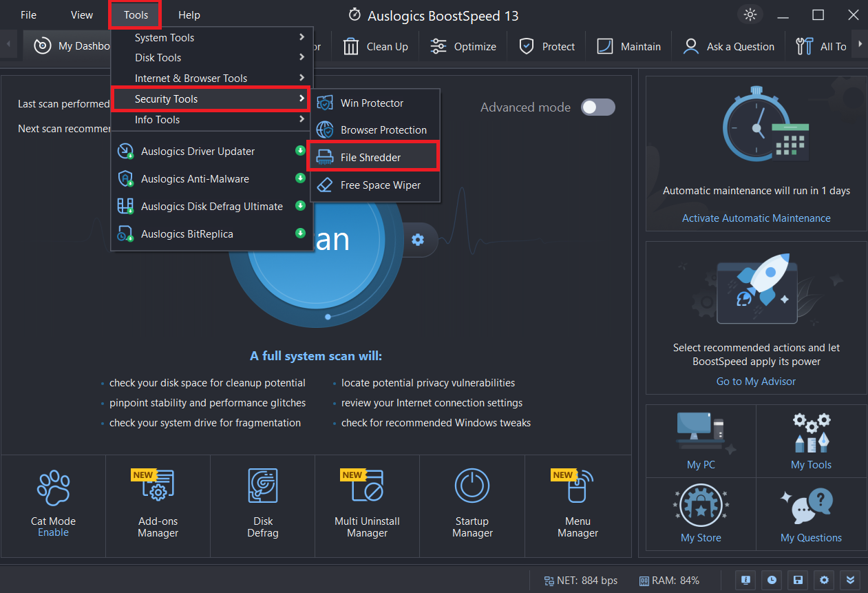Switch to the Maintain tab
The width and height of the screenshot is (868, 593).
click(628, 46)
